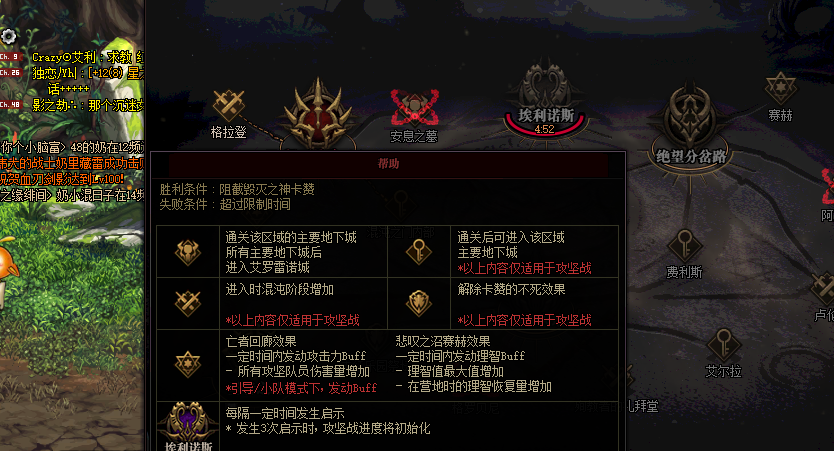Click the 帮助 help panel title bar

[x=388, y=164]
